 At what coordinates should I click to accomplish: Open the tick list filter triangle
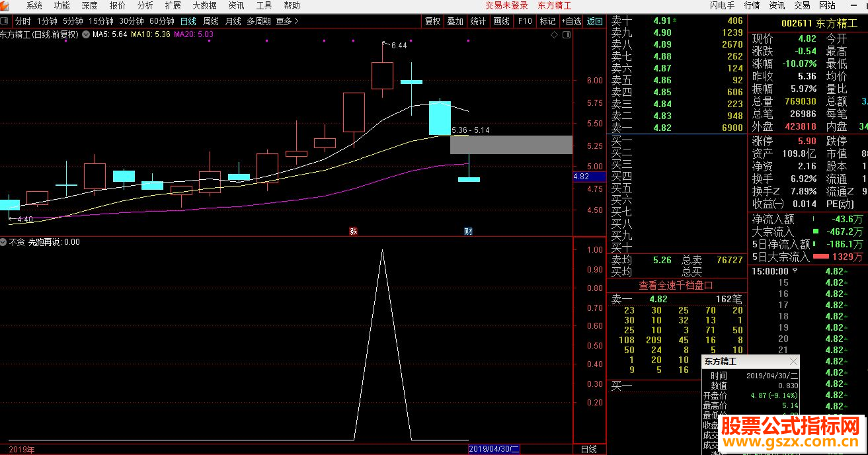click(795, 270)
